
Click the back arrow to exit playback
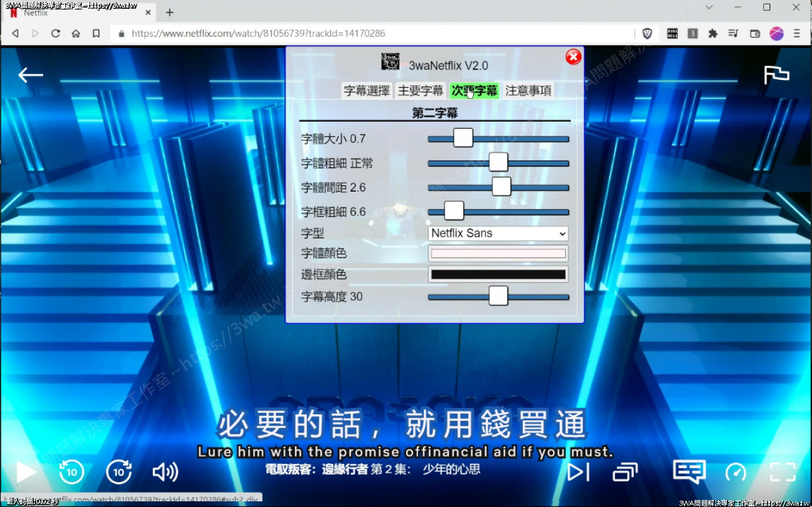point(30,75)
